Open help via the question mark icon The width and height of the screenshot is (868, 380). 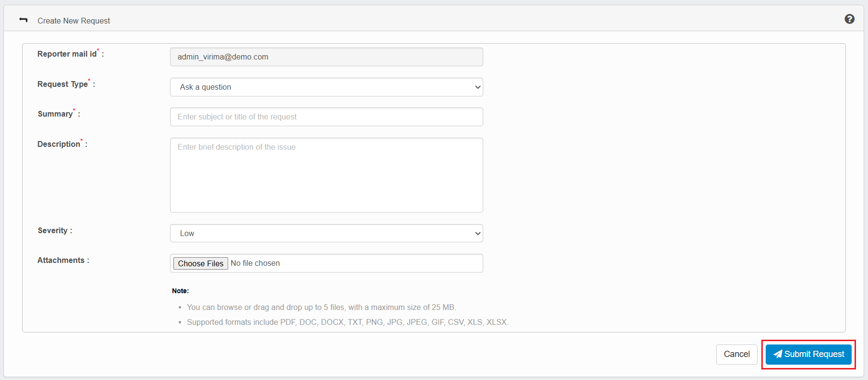pos(849,19)
